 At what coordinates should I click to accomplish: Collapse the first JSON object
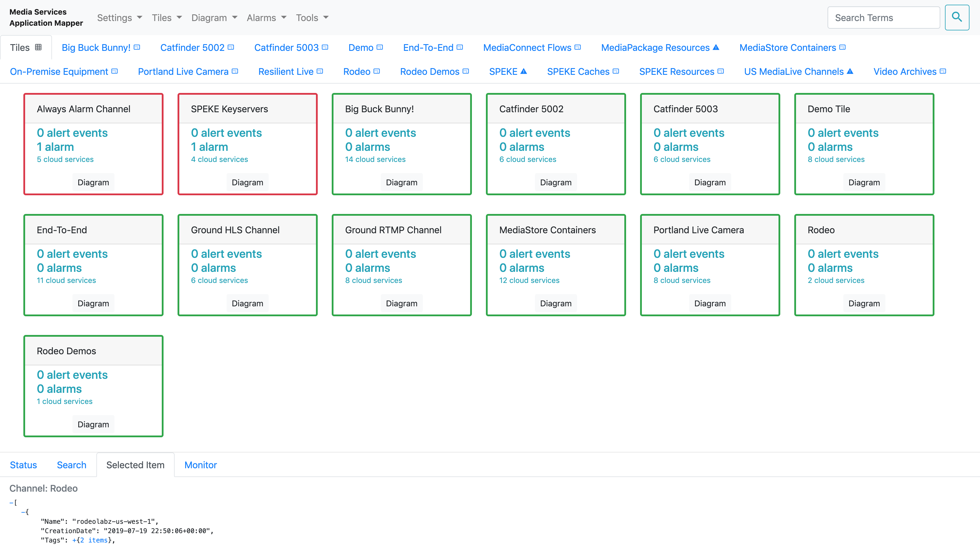(x=23, y=512)
